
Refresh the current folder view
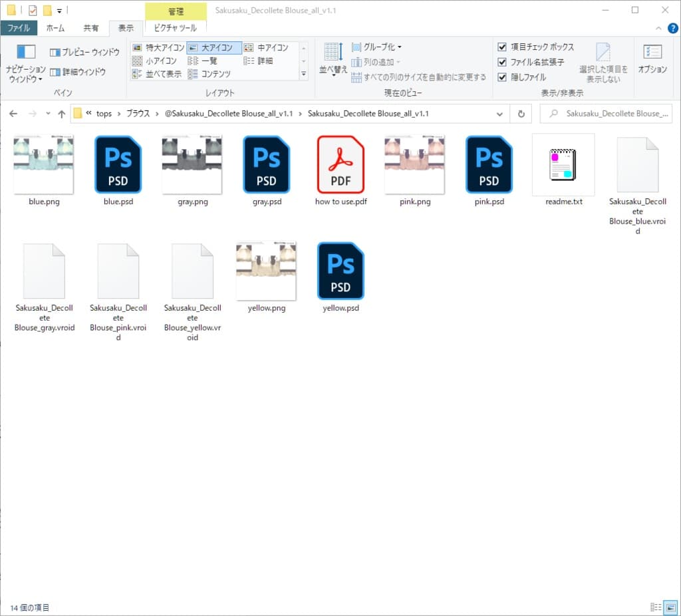(521, 114)
